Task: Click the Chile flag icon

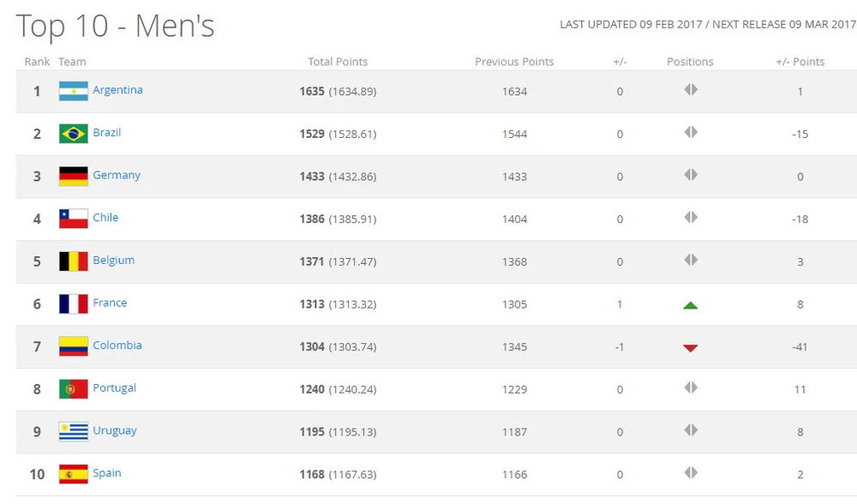Action: pyautogui.click(x=73, y=219)
